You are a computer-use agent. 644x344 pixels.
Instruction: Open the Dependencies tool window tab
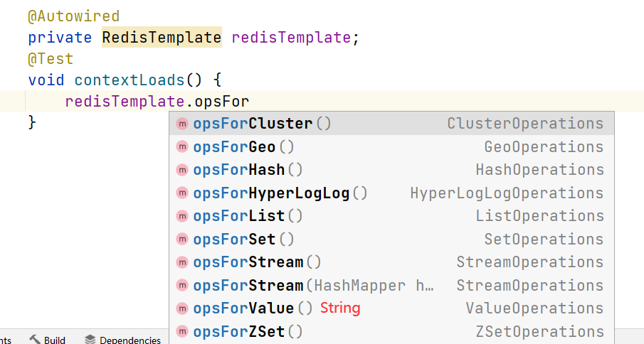[130, 340]
